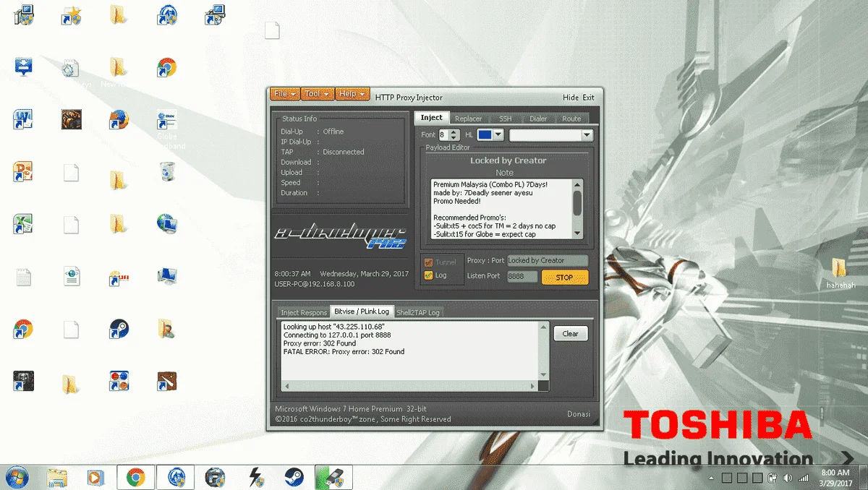The width and height of the screenshot is (868, 490).
Task: Open the PowerPoint desktop shortcut
Action: [x=23, y=172]
